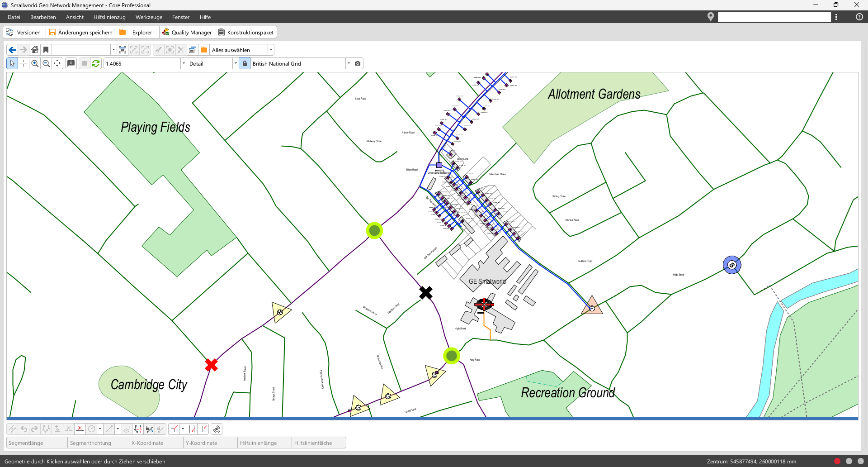The height and width of the screenshot is (467, 868).
Task: Click the polygon selection trail tool
Action: click(x=138, y=429)
